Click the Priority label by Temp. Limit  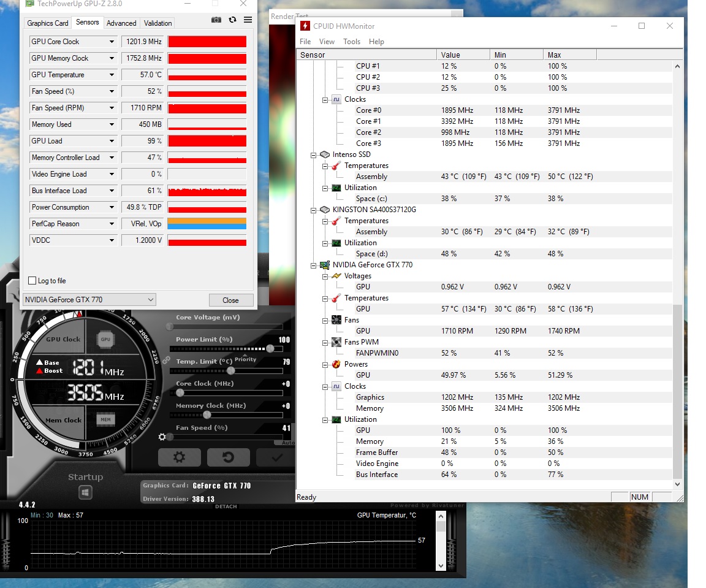pos(245,359)
